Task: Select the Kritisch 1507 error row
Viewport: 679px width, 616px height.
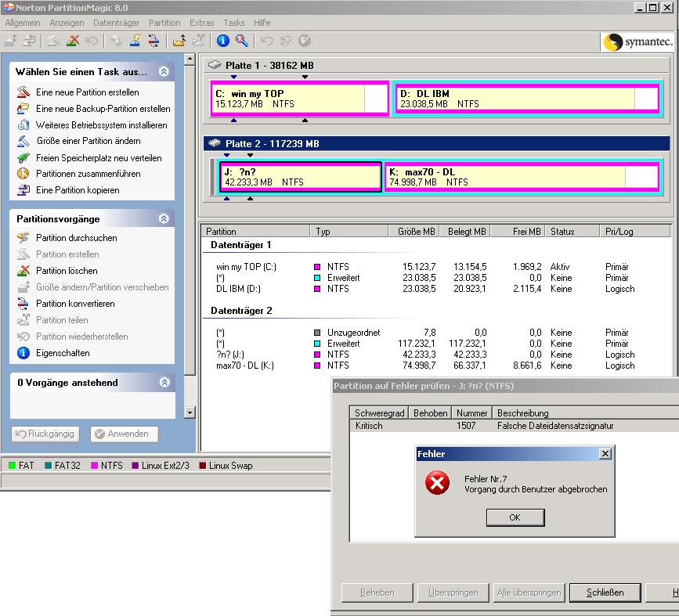Action: (515, 426)
